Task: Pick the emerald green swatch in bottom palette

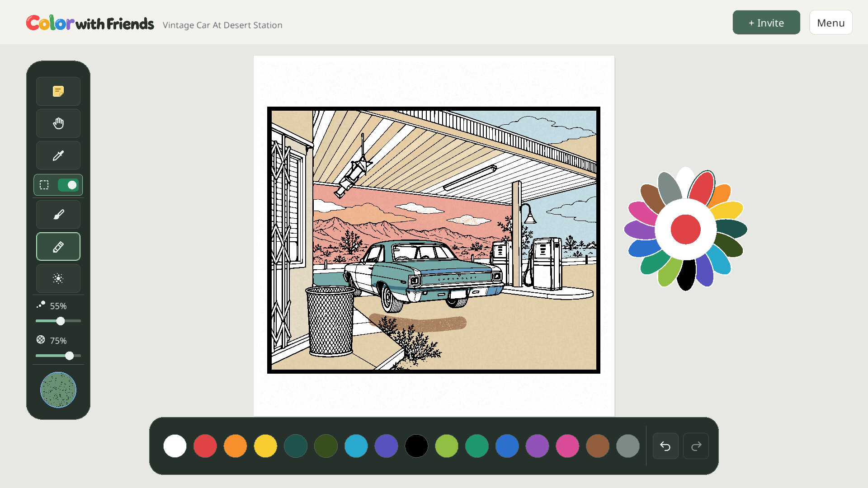Action: [477, 446]
